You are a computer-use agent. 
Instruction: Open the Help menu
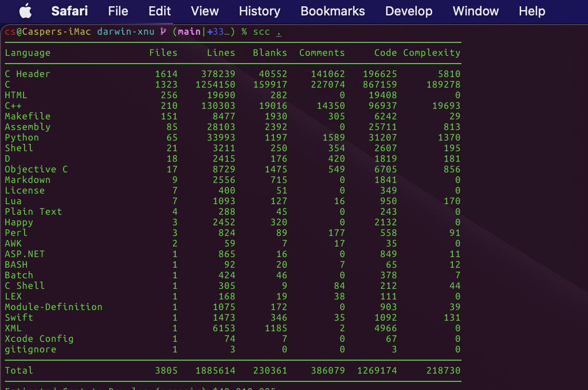(532, 11)
